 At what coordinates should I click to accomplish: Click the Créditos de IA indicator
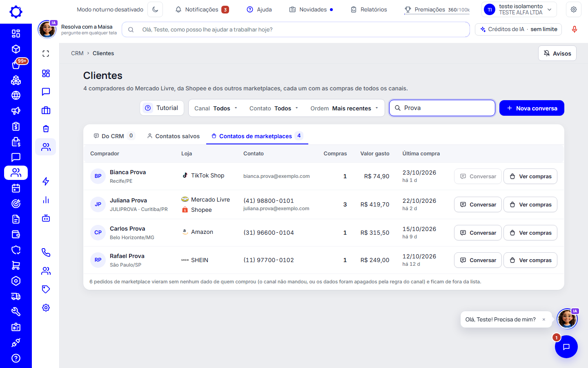(x=519, y=29)
